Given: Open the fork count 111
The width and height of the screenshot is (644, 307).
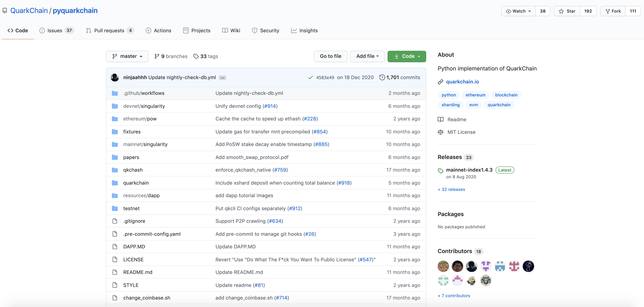Looking at the screenshot, I should [633, 11].
